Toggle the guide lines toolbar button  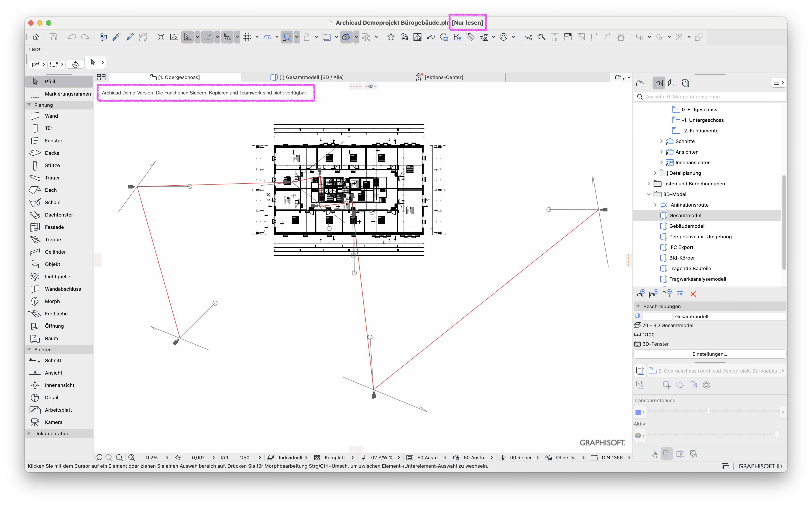[x=188, y=37]
